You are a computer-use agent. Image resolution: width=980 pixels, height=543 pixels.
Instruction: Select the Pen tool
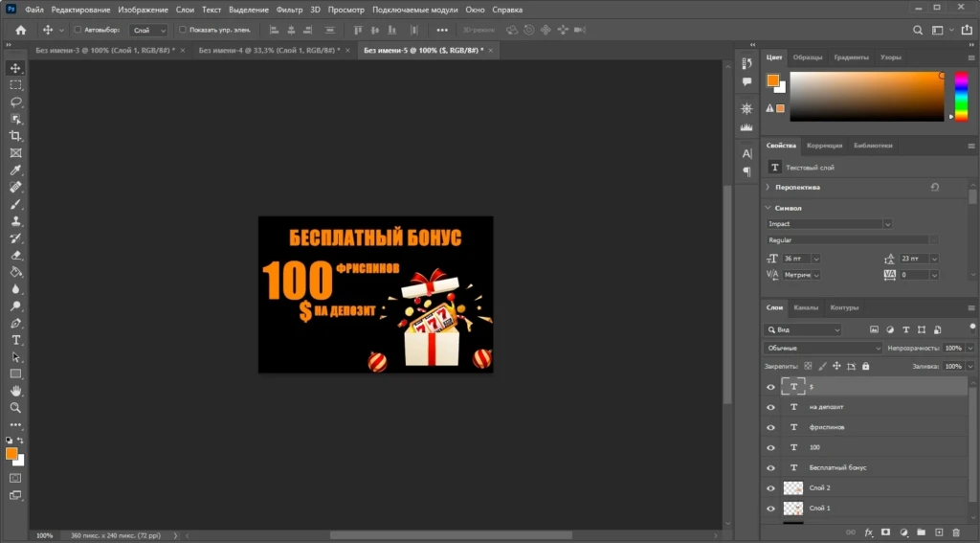coord(15,323)
